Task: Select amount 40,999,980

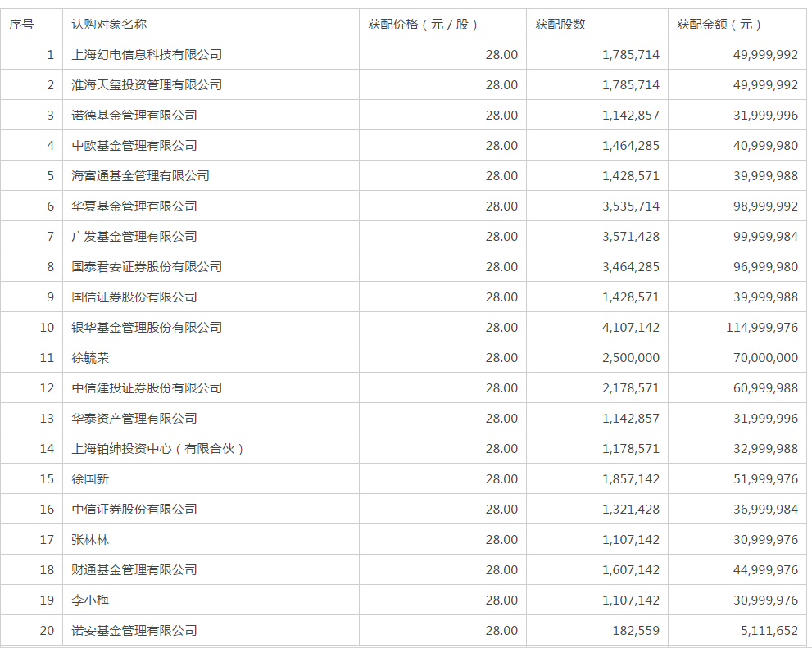Action: click(x=765, y=146)
